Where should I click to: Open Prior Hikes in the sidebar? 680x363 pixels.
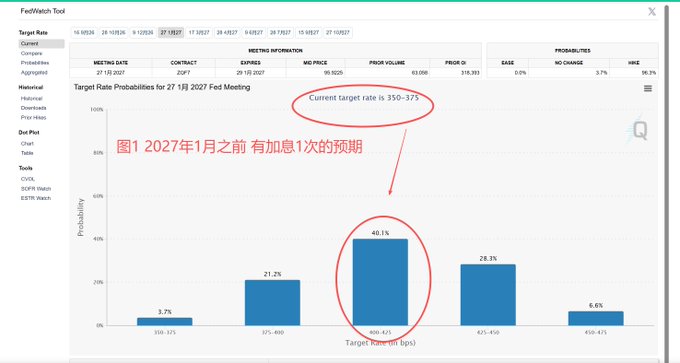(x=33, y=118)
